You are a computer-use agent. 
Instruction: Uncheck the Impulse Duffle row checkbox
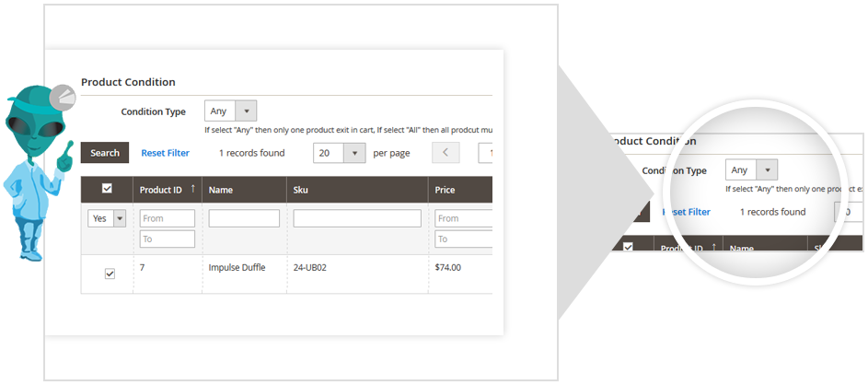[110, 274]
